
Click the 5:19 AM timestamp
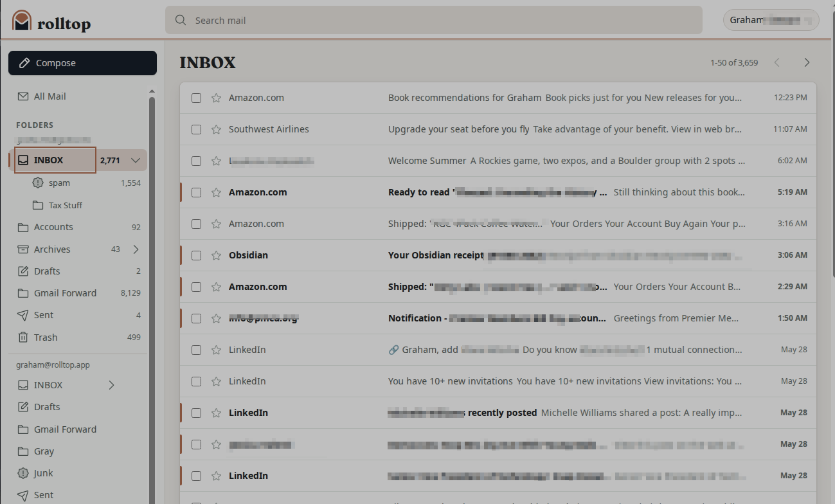(x=792, y=192)
